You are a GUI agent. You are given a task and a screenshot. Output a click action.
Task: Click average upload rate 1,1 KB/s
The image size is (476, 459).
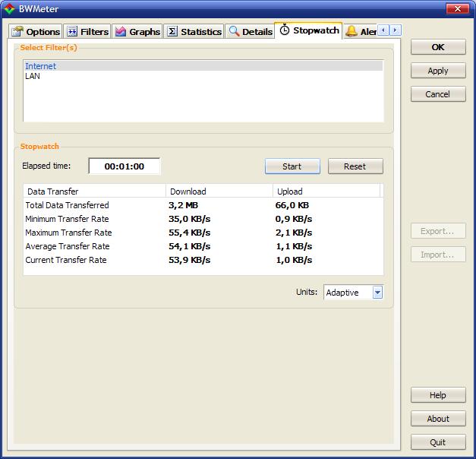coord(294,246)
